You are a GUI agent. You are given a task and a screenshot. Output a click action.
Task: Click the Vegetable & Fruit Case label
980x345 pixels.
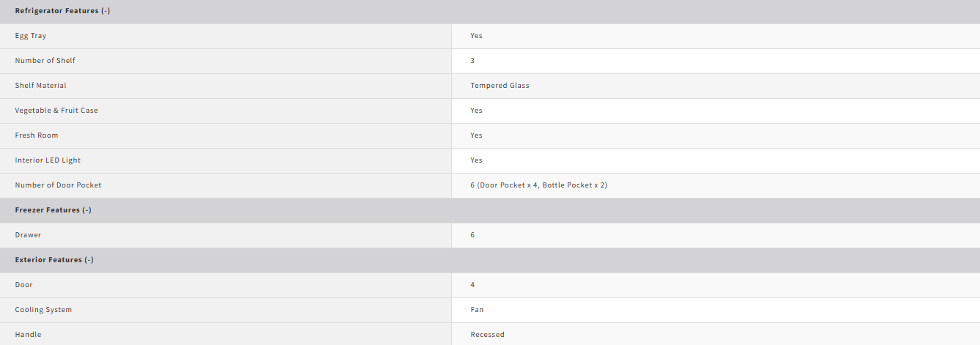[56, 111]
